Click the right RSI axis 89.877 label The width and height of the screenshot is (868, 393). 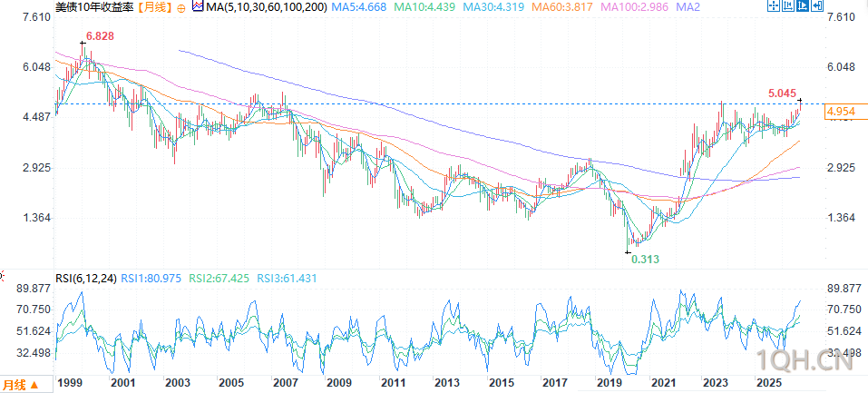844,289
